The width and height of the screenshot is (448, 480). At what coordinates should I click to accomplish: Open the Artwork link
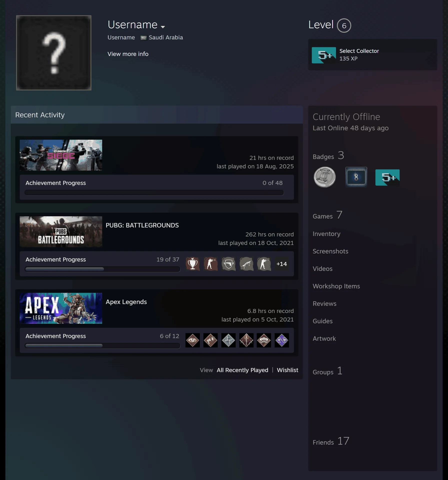pyautogui.click(x=324, y=339)
